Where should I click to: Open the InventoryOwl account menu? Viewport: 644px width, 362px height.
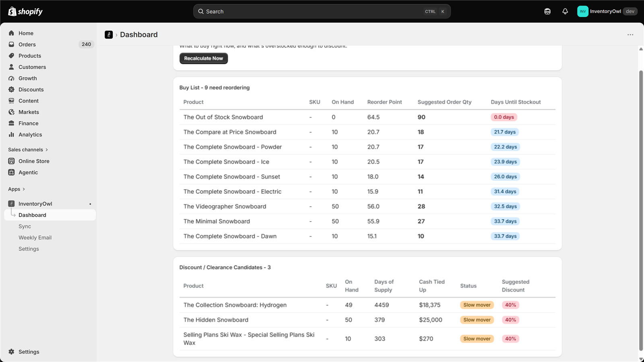[x=607, y=11]
